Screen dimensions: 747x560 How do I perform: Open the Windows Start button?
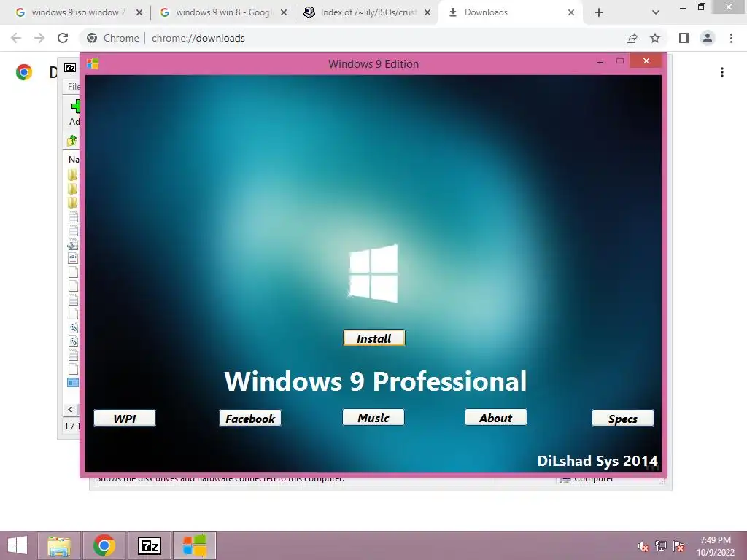18,545
